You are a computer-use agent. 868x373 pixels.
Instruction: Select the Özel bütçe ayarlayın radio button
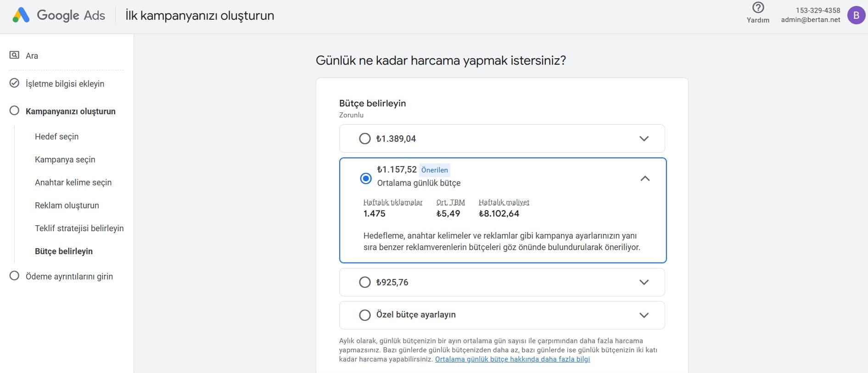pos(365,315)
